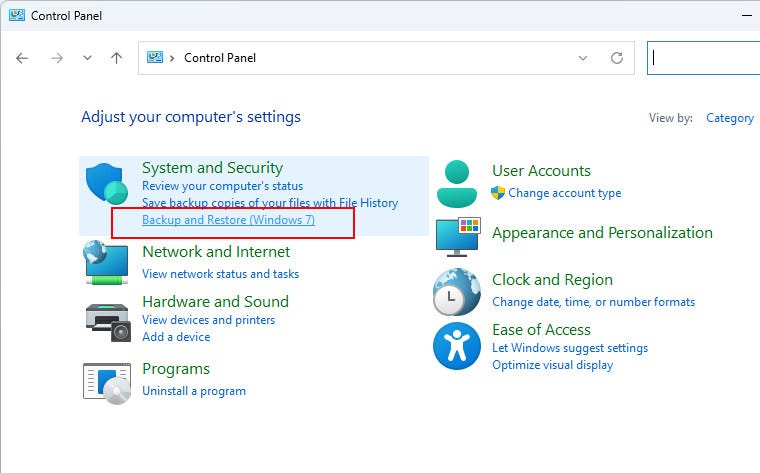Go up one level with the up arrow
760x473 pixels.
coord(116,58)
